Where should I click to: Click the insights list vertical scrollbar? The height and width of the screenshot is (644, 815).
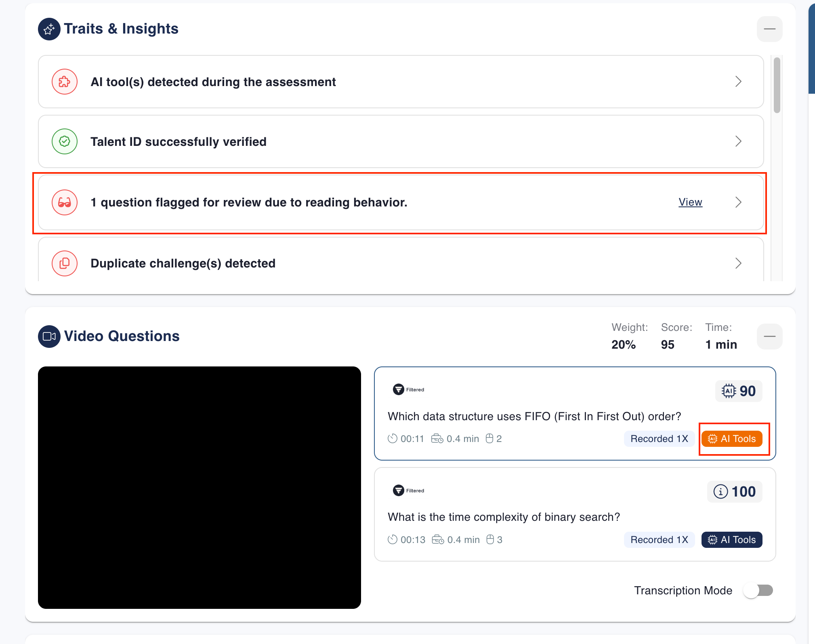tap(777, 86)
